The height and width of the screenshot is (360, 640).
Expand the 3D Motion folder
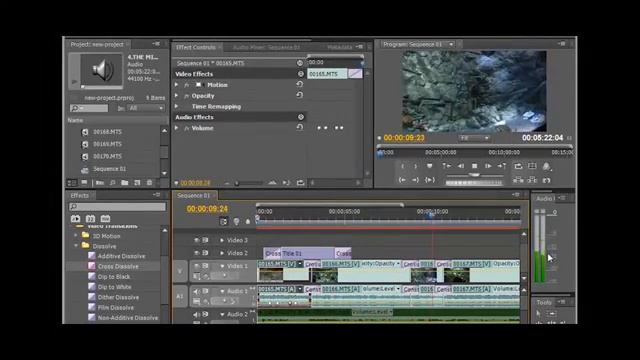[x=76, y=236]
